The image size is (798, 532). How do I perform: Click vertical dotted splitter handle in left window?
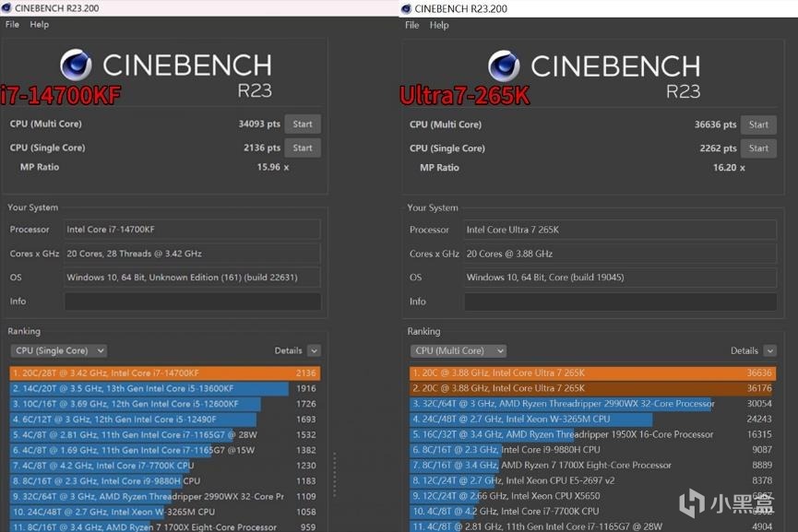(x=334, y=475)
